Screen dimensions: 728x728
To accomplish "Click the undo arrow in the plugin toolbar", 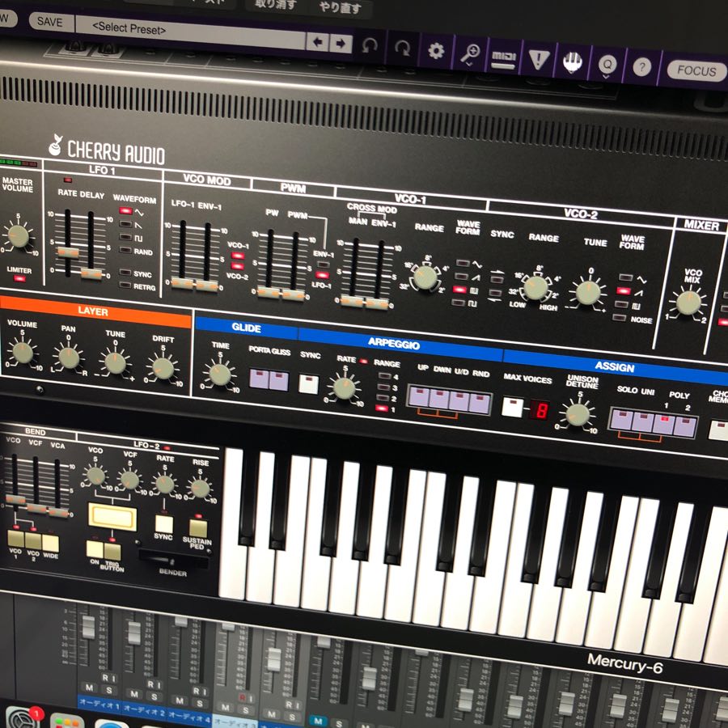I will 370,46.
